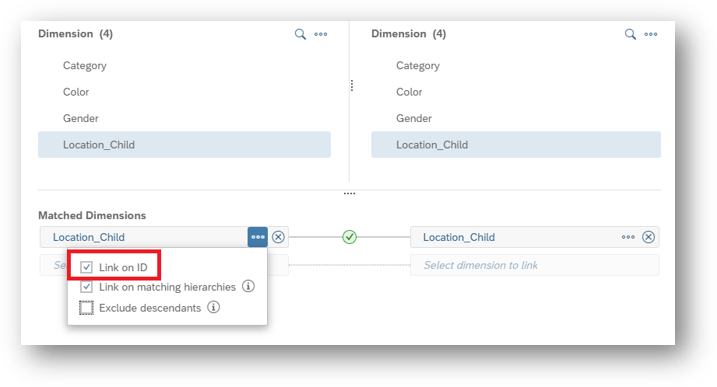Show info for Link on matching hierarchies
The image size is (717, 387).
pos(248,286)
